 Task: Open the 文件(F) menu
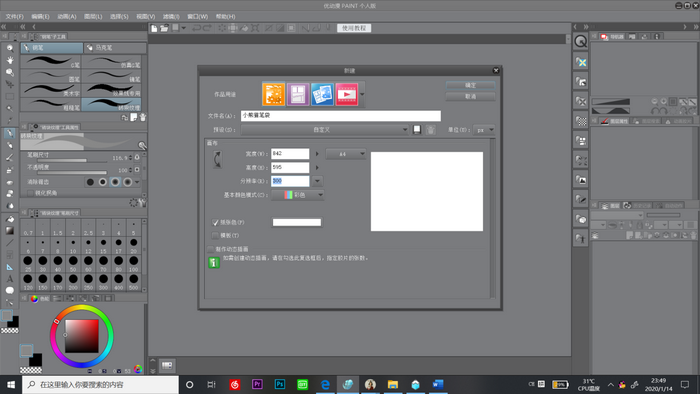[14, 17]
